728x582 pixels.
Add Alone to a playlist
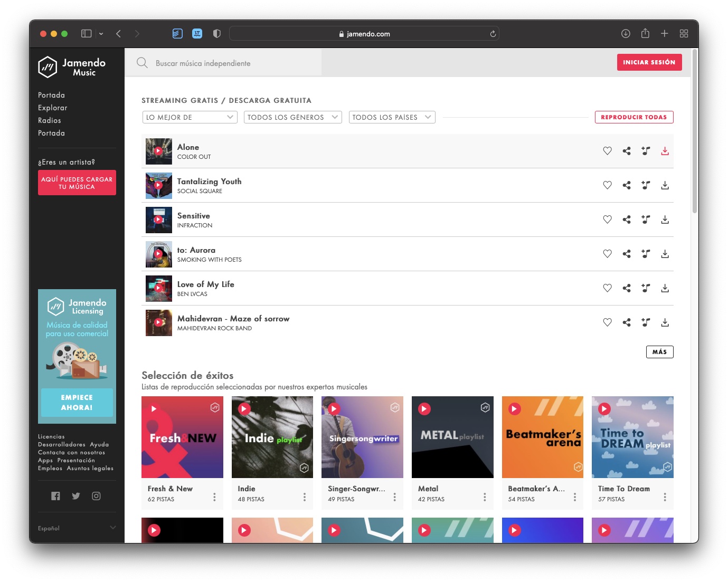coord(646,151)
